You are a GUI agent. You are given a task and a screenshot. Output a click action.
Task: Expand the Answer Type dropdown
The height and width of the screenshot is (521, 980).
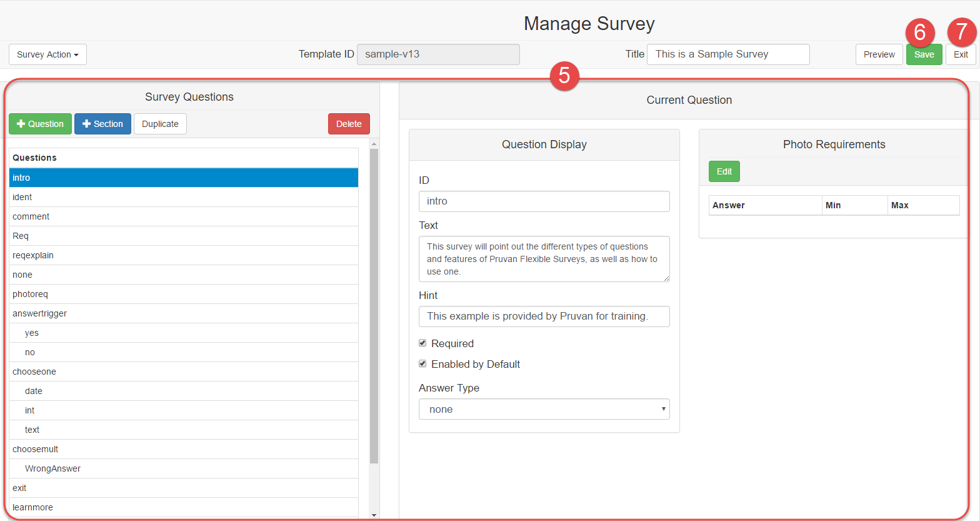pos(544,409)
